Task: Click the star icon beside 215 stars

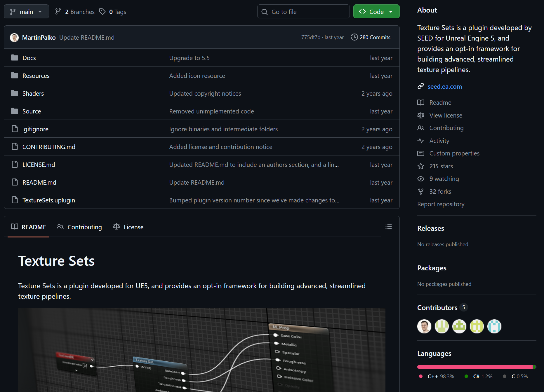Action: 420,166
